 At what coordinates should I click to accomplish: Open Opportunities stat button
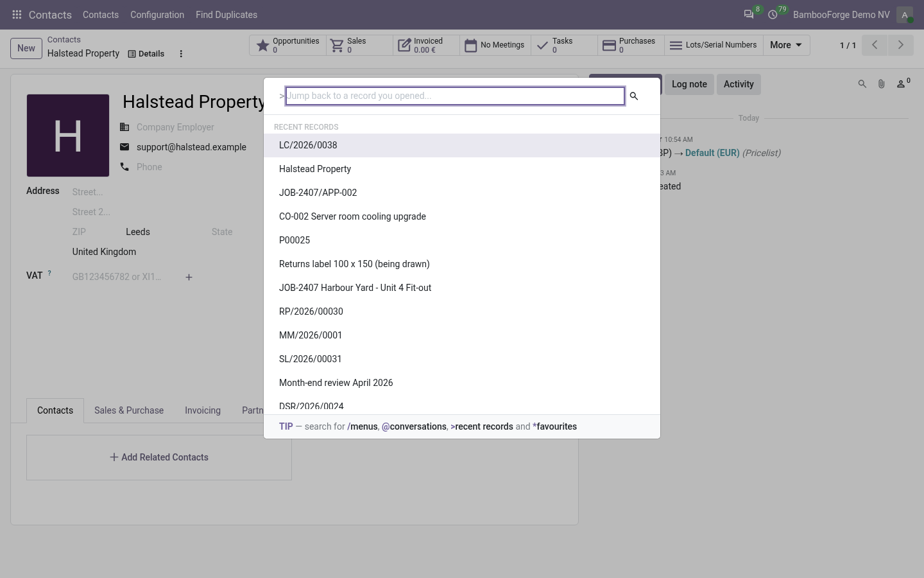click(x=287, y=45)
